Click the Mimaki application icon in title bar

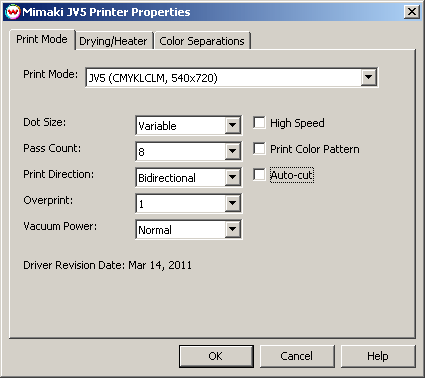tap(13, 12)
